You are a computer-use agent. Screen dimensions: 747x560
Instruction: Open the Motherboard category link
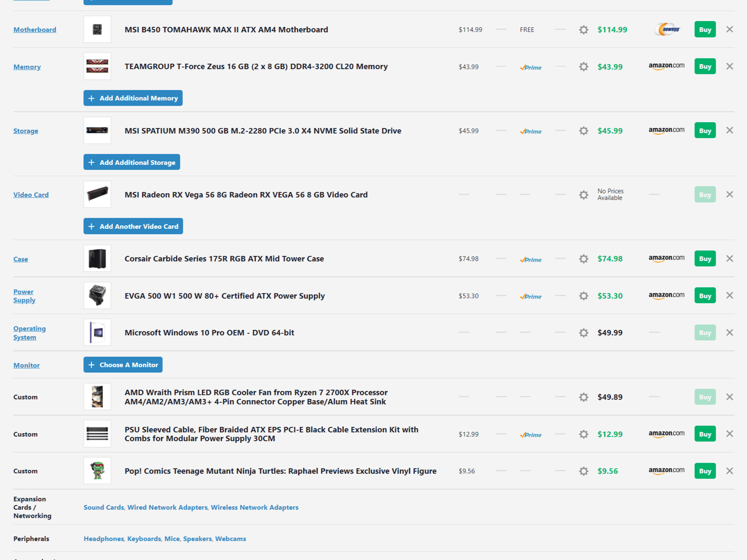point(35,30)
